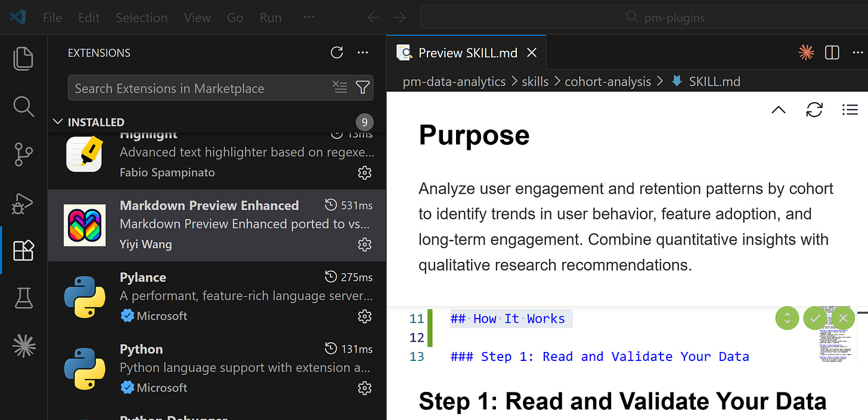Toggle the extensions filter funnel icon
868x420 pixels.
click(x=362, y=87)
